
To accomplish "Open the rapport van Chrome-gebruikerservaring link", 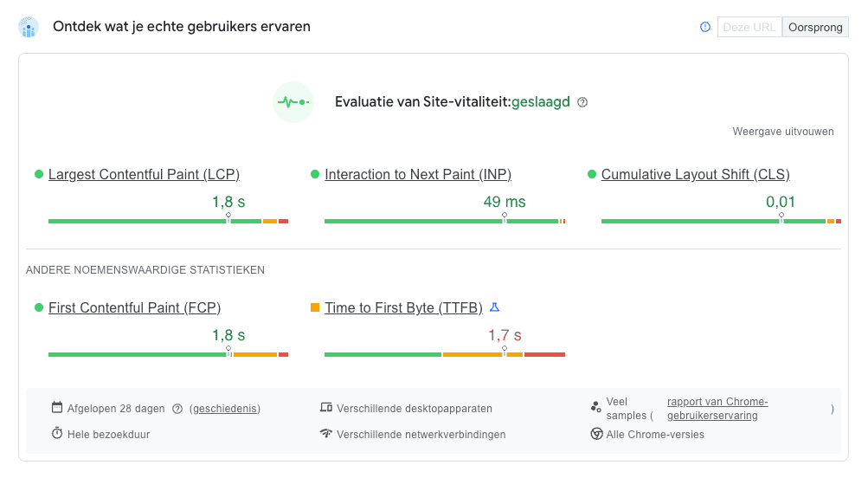I will tap(717, 409).
